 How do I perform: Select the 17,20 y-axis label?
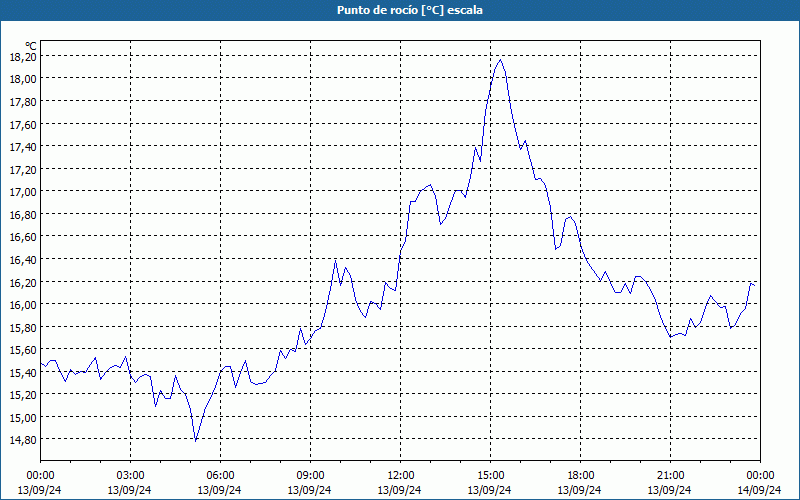tap(23, 169)
